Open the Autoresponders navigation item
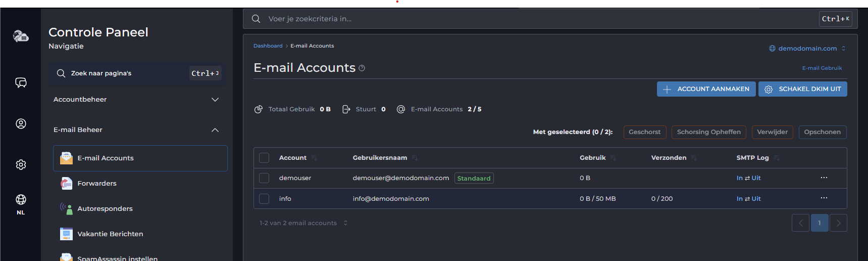868x261 pixels. [140, 208]
